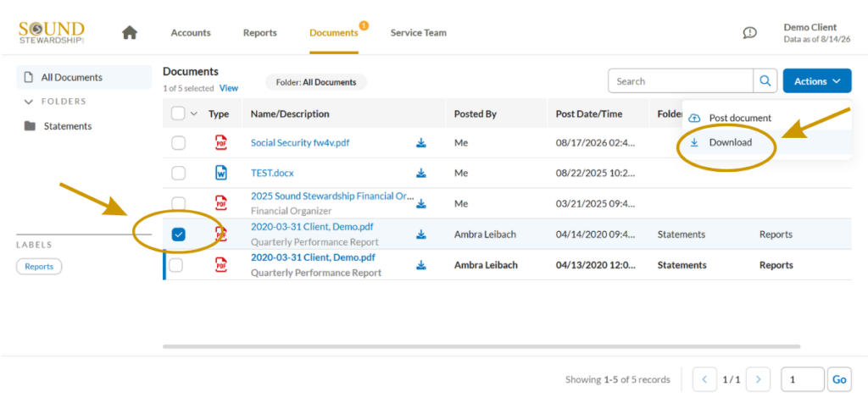Open Social Security fw4v.pdf link
Screen dimensions: 868x403
coord(300,142)
